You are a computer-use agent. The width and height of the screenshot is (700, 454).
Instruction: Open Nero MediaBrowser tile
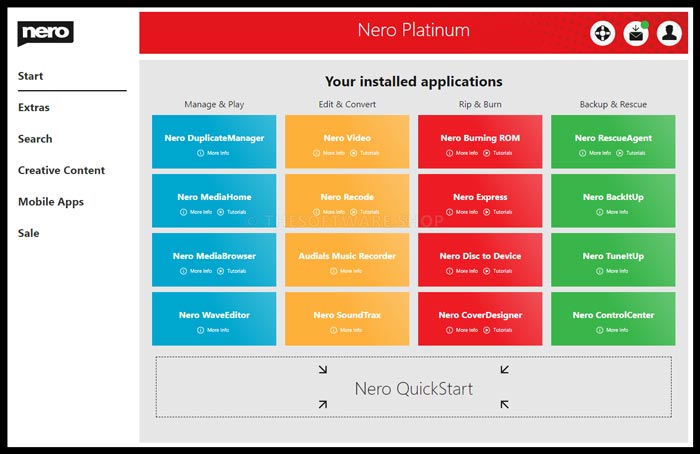214,259
